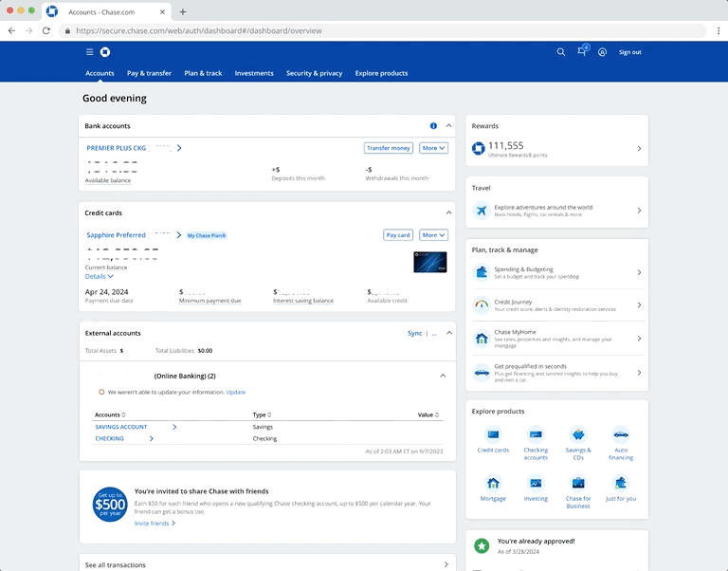
Task: Sort the table by Value column
Action: [428, 414]
